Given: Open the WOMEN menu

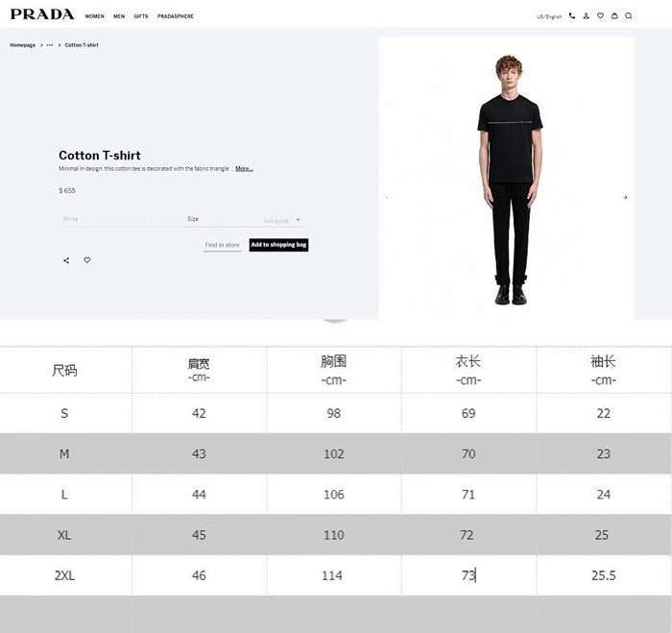Looking at the screenshot, I should click(x=94, y=16).
